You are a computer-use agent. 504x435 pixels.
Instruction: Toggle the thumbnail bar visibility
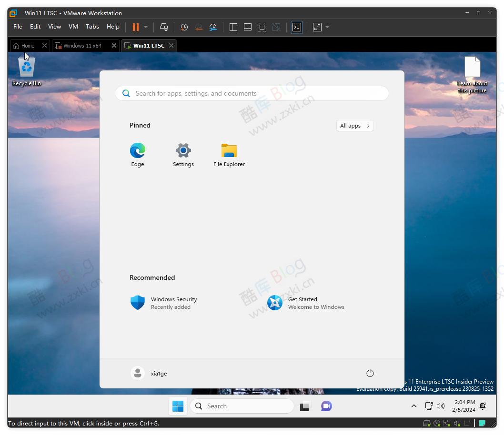(247, 27)
